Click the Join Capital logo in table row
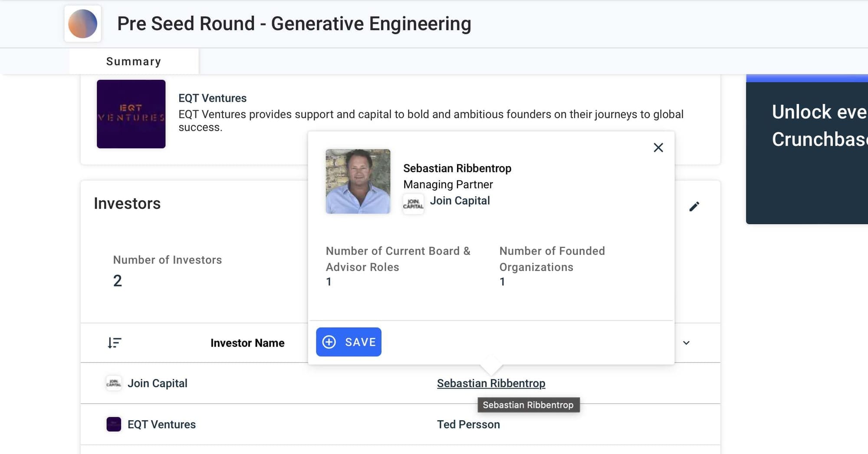Screen dimensions: 868x454 coord(114,383)
